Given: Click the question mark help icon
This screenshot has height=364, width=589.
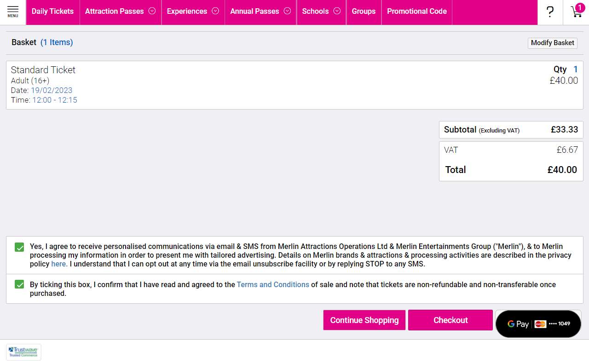Looking at the screenshot, I should [x=550, y=12].
